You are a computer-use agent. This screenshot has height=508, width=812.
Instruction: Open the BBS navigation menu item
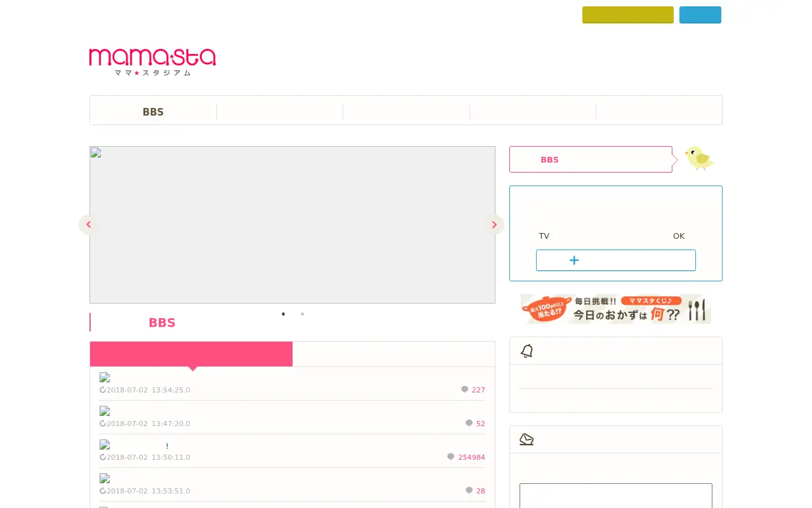tap(153, 112)
